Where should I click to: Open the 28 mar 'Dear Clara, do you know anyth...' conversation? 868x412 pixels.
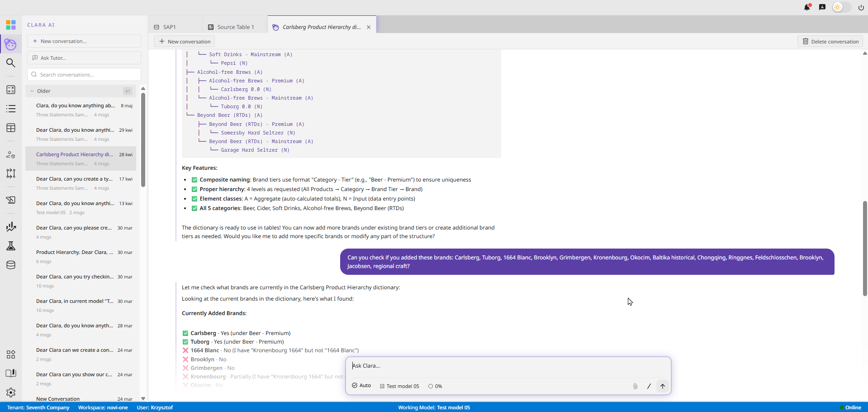tap(81, 330)
